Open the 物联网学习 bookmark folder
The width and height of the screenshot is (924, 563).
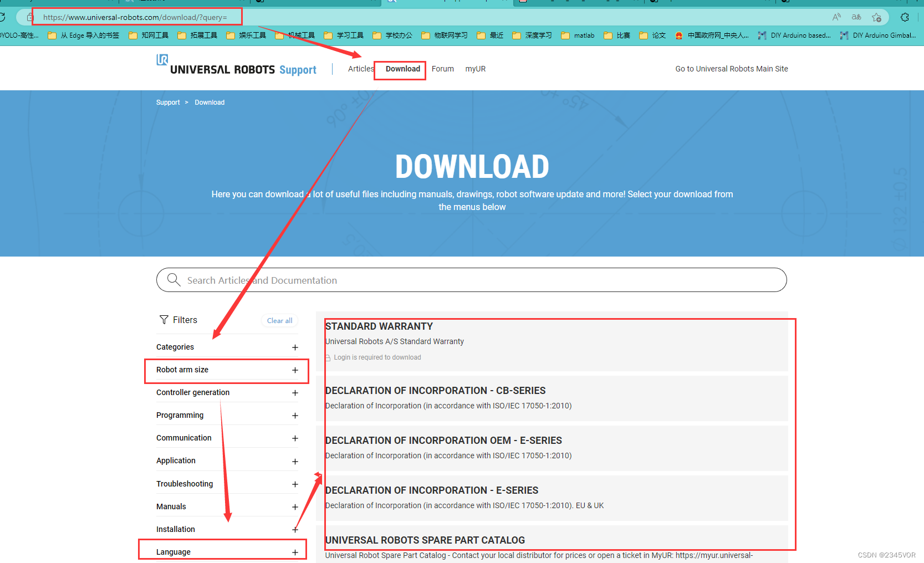(445, 35)
